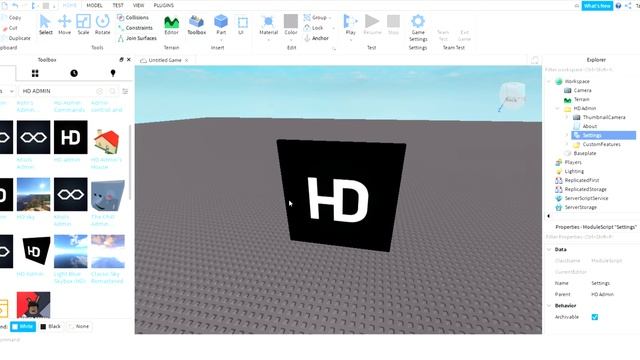Open toolbox search filter options
The image size is (640, 360).
(125, 91)
